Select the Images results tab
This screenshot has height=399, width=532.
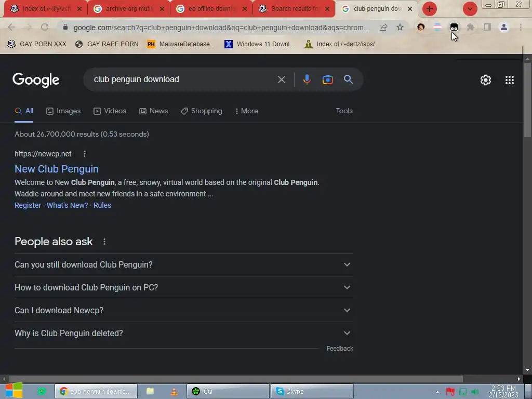(x=63, y=111)
